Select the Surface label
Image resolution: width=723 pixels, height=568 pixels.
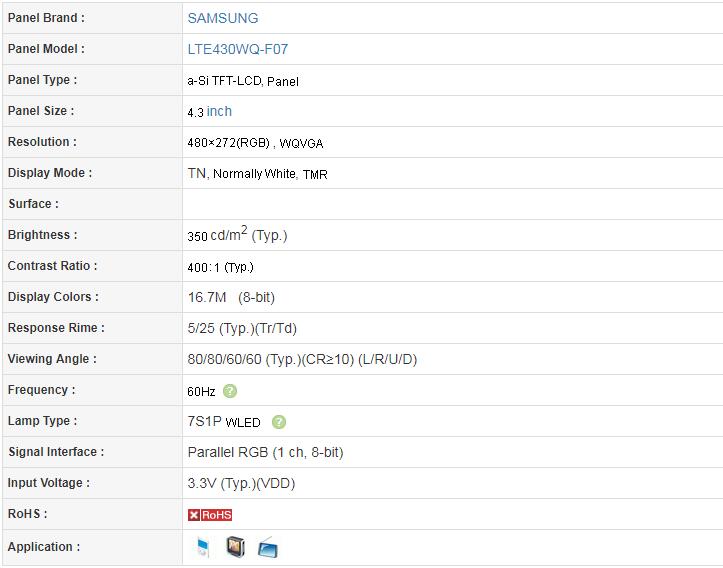(33, 203)
